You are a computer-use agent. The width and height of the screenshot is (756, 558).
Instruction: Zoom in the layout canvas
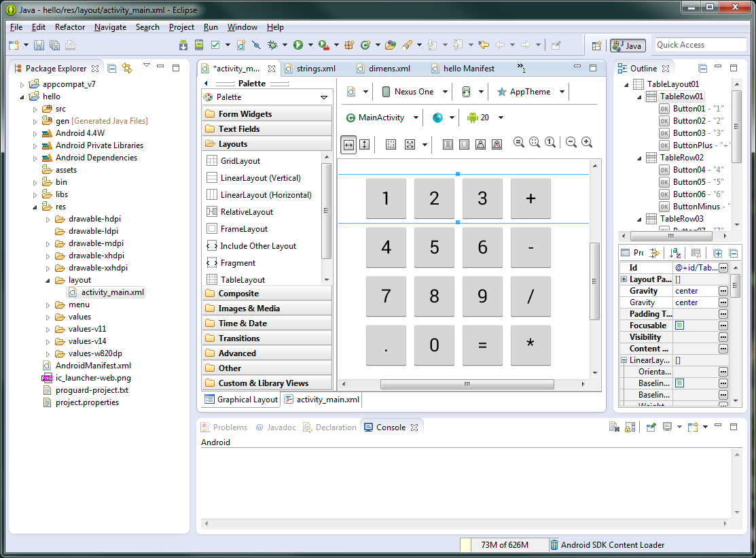tap(587, 142)
